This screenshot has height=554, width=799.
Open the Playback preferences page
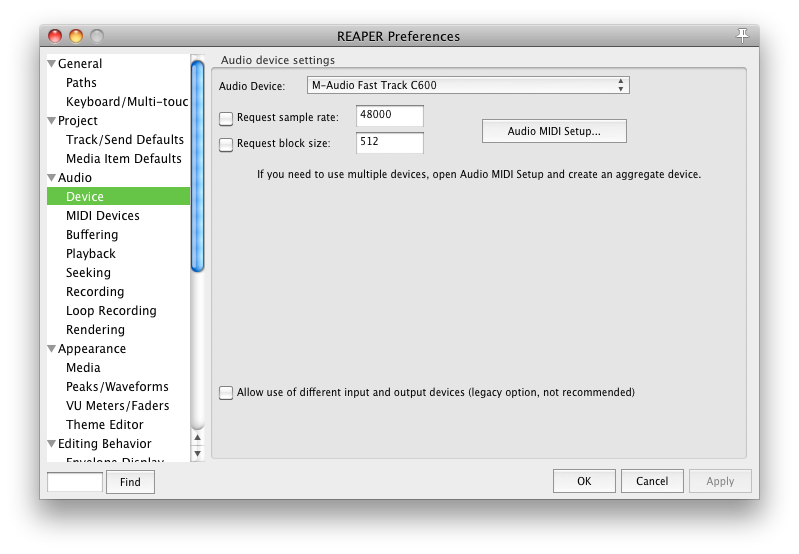click(x=91, y=253)
